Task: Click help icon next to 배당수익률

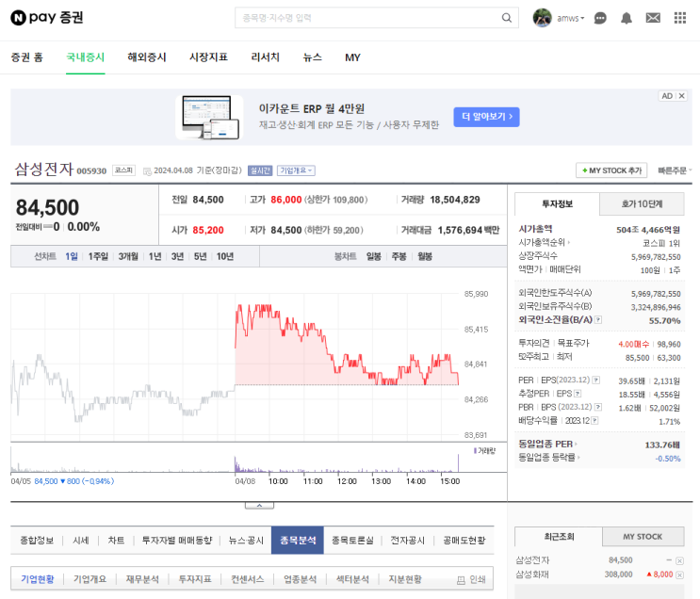Action: (x=594, y=420)
